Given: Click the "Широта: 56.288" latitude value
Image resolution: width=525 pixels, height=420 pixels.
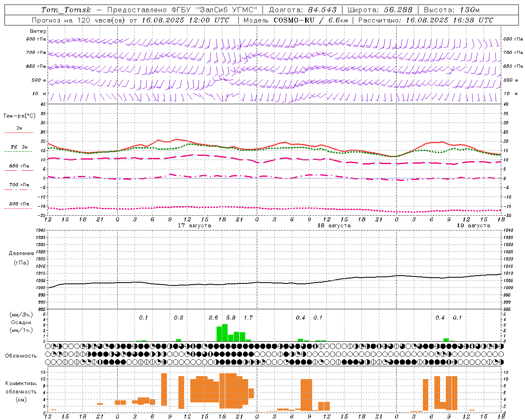Looking at the screenshot, I should pos(380,10).
